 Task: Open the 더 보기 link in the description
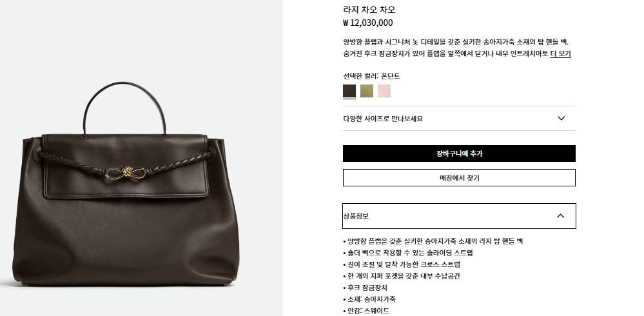[560, 54]
